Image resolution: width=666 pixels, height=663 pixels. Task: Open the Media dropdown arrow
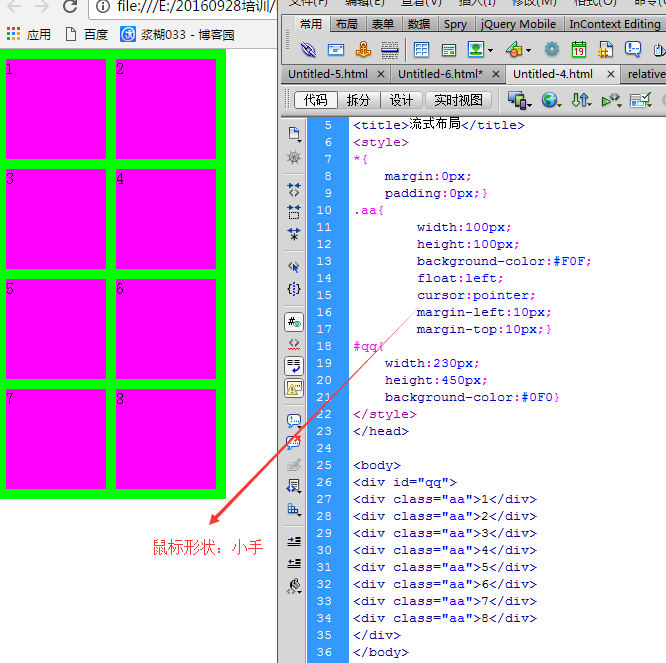coord(528,51)
